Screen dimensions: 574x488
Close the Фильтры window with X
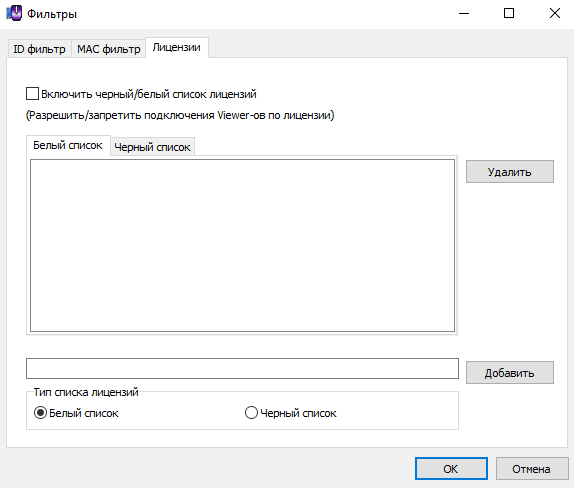[x=555, y=14]
